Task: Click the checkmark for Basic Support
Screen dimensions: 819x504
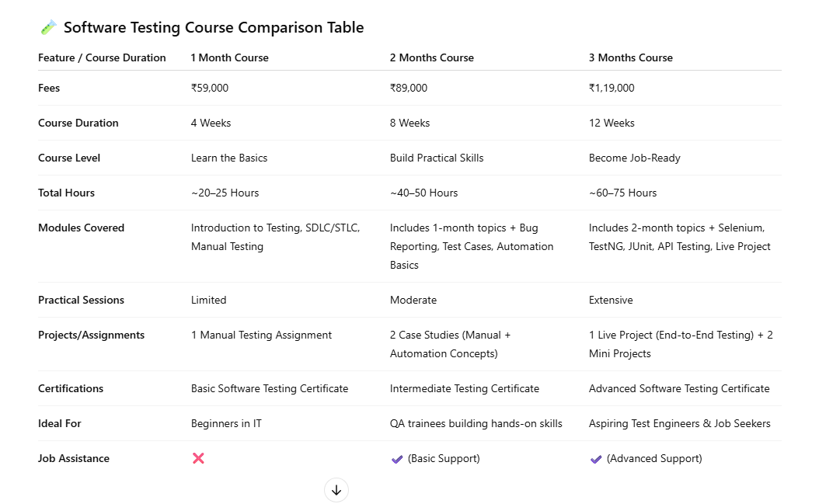Action: (397, 457)
